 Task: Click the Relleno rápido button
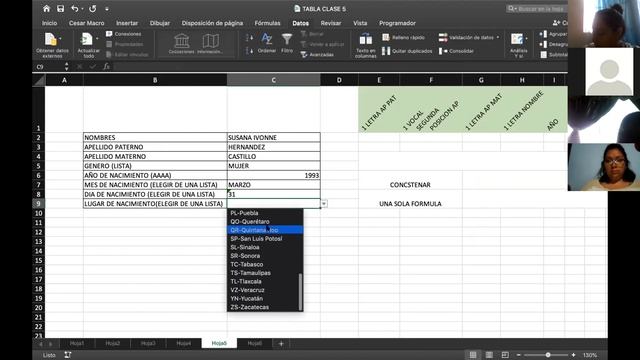(404, 37)
